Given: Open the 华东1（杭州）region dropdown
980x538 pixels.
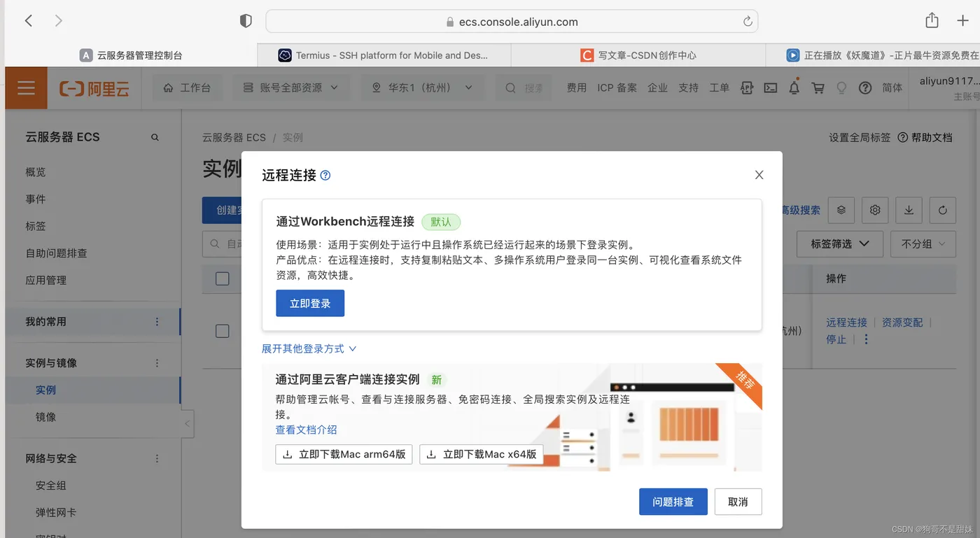Looking at the screenshot, I should [423, 88].
